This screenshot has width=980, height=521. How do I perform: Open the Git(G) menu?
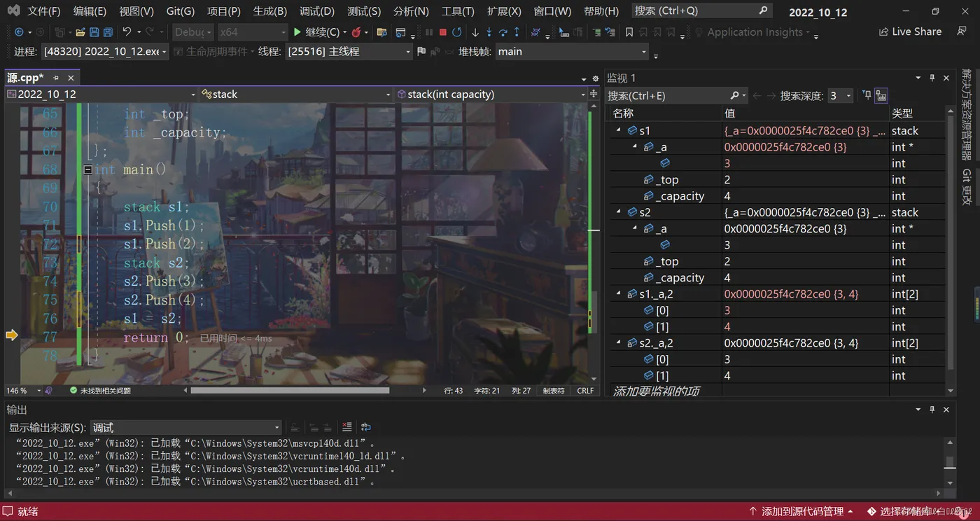pos(181,11)
